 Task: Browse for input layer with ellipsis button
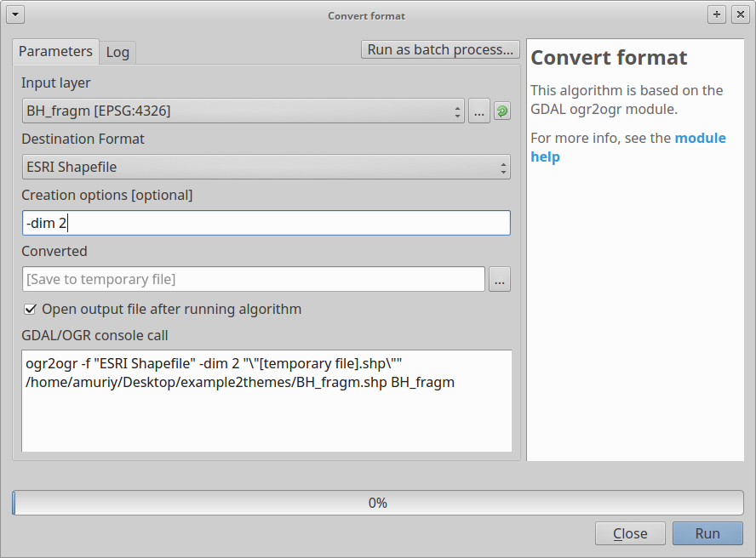(479, 111)
